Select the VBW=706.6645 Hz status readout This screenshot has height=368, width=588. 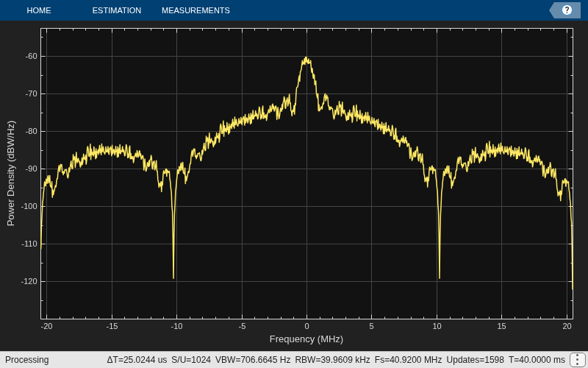(x=253, y=360)
